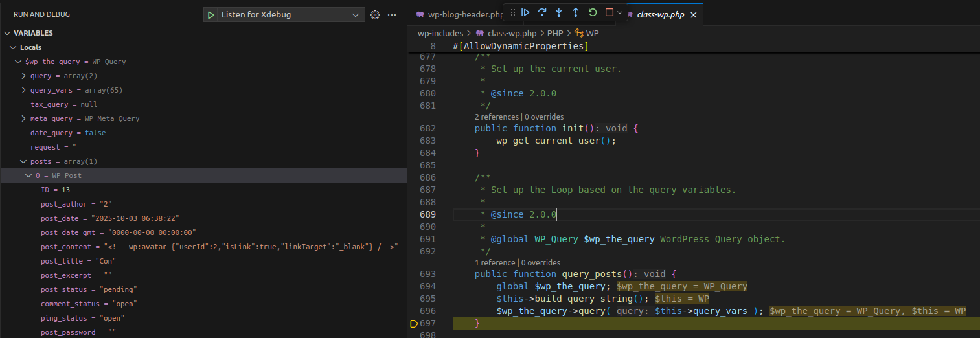Close the class-wp.php editor tab
The width and height of the screenshot is (980, 338).
(x=693, y=15)
